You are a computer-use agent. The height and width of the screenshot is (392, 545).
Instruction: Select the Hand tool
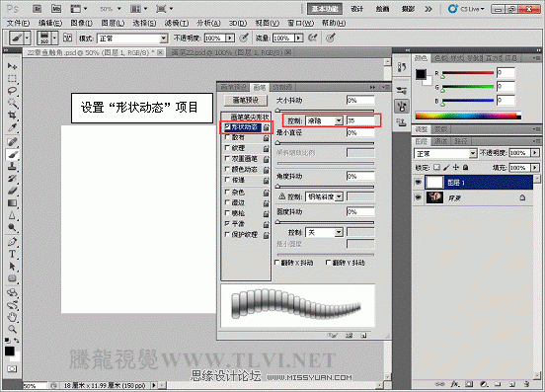click(12, 317)
